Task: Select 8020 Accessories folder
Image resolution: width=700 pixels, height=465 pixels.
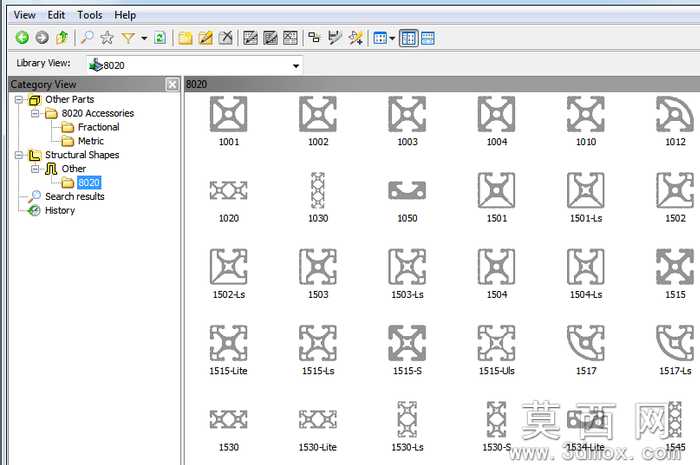Action: point(98,113)
